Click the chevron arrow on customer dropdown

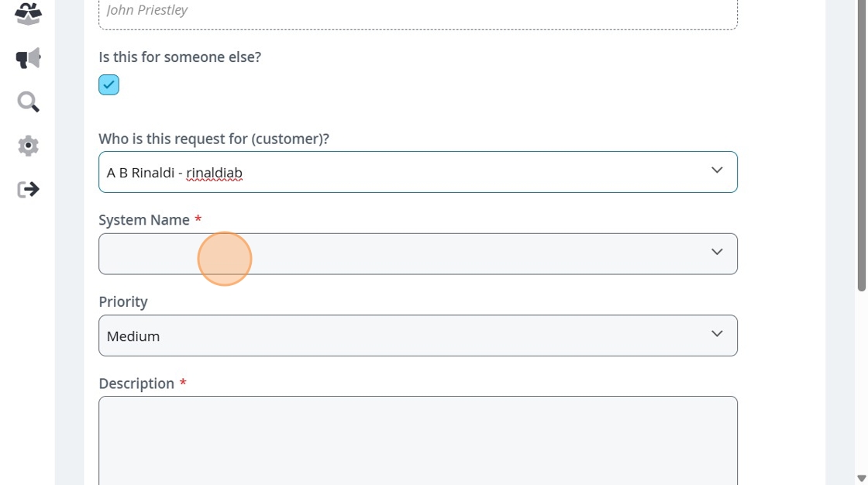(x=717, y=170)
